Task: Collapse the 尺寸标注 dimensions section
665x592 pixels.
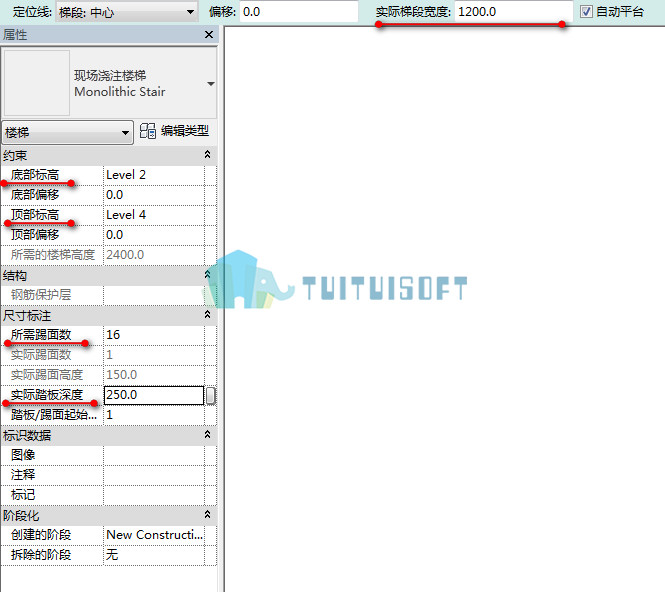Action: [x=207, y=314]
